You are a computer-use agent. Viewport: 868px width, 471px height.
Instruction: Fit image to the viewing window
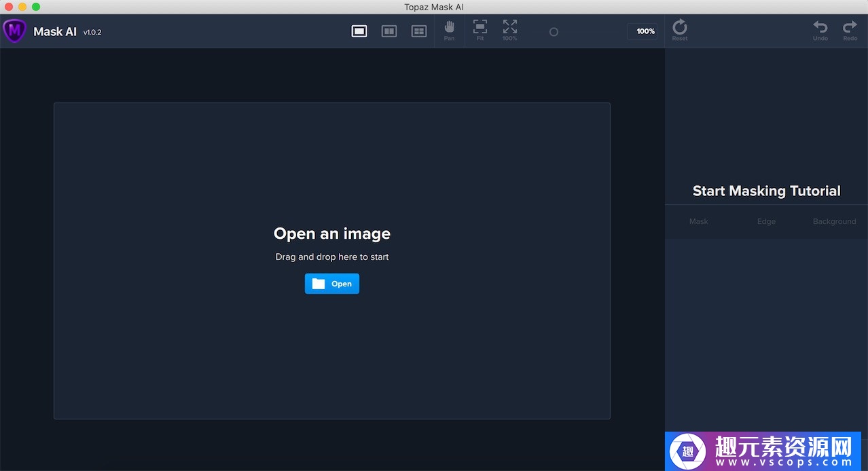pyautogui.click(x=480, y=30)
